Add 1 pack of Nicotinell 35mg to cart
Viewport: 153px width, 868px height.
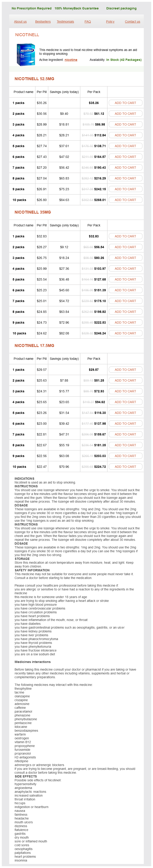pos(125,236)
